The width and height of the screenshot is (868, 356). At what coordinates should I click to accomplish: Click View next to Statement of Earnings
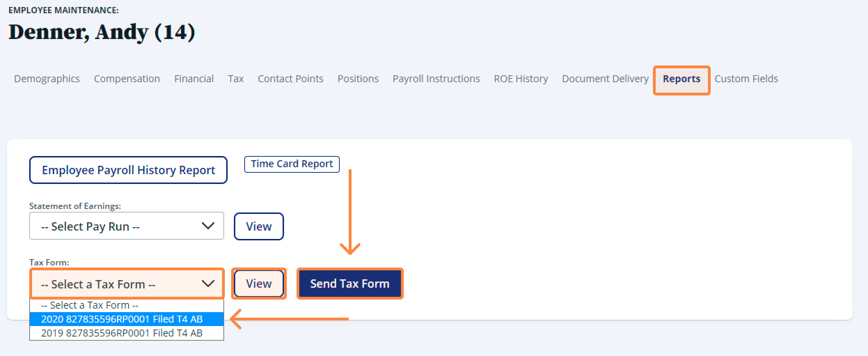pos(259,226)
